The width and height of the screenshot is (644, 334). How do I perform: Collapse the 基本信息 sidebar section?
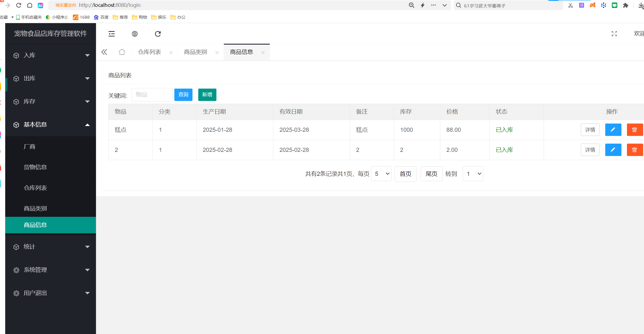point(51,125)
